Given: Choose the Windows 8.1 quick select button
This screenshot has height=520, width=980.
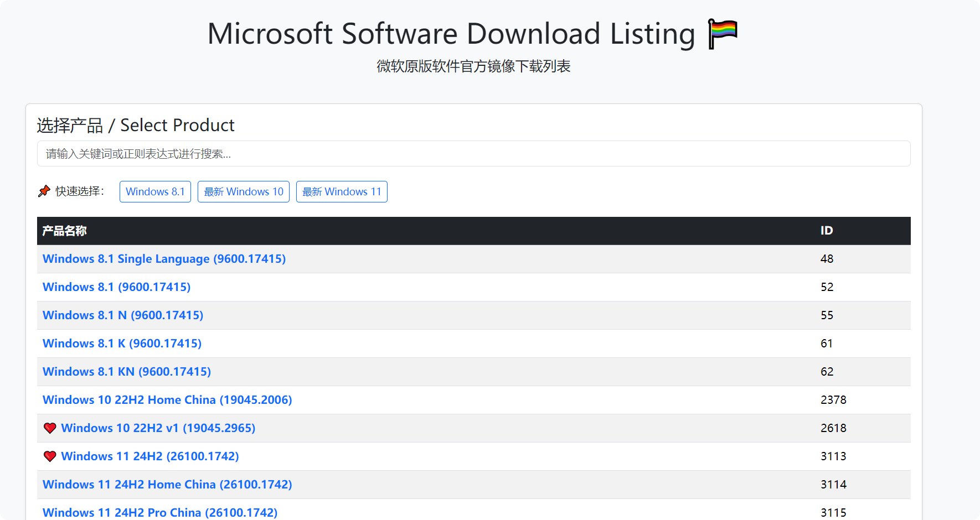Looking at the screenshot, I should coord(155,192).
